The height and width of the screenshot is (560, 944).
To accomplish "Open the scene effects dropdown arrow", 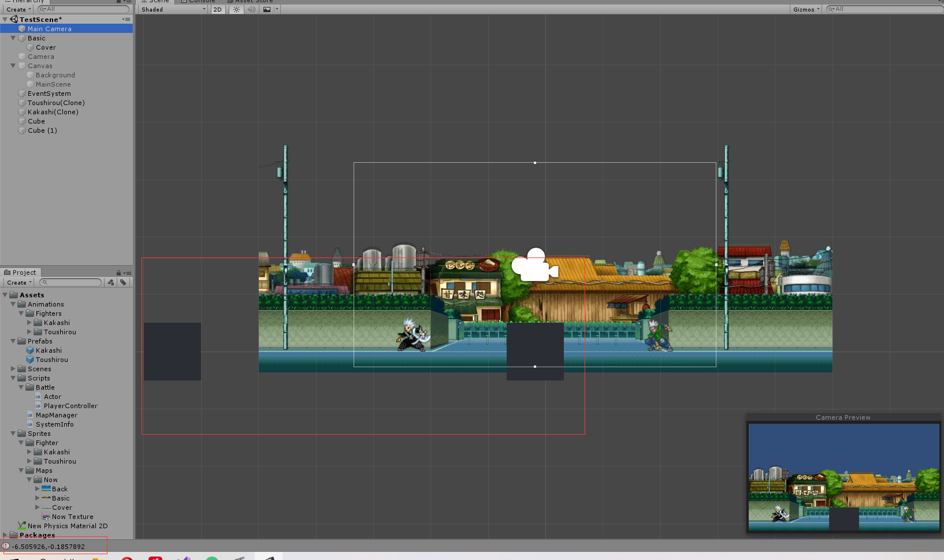I will 277,9.
